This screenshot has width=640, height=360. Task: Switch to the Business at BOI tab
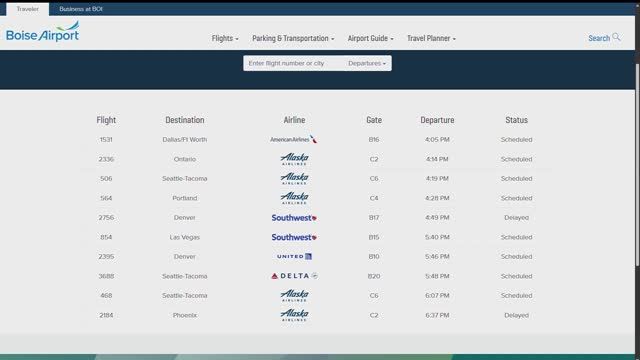[x=81, y=9]
